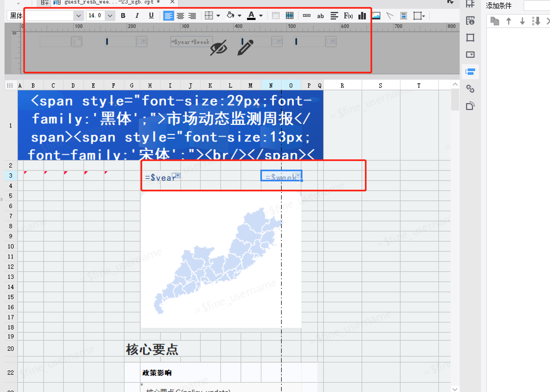
Task: Insert a formula with F(x) icon
Action: (x=348, y=16)
